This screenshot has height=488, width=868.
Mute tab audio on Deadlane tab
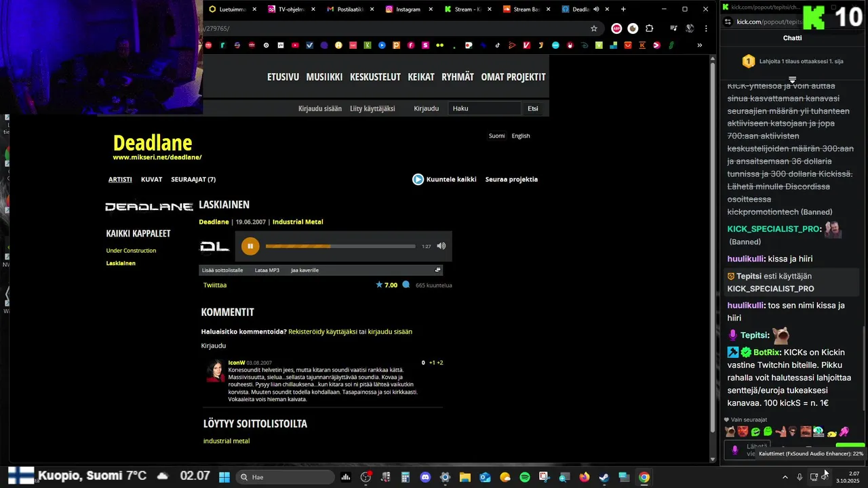coord(596,9)
